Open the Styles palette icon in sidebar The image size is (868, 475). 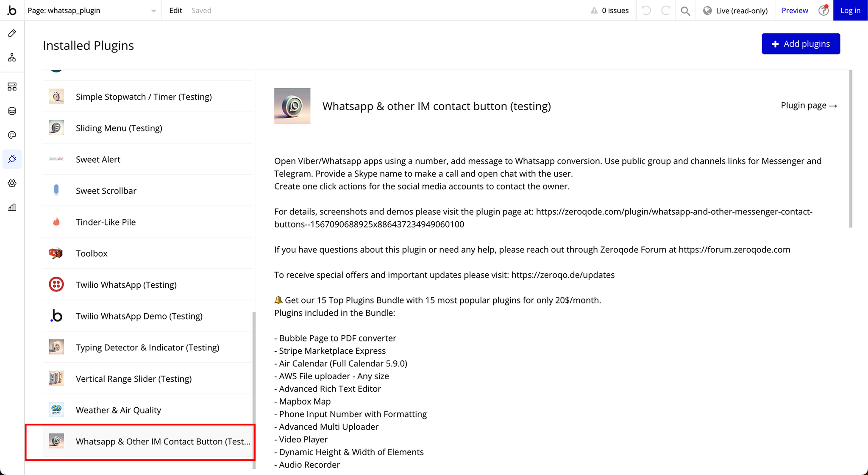(x=12, y=135)
